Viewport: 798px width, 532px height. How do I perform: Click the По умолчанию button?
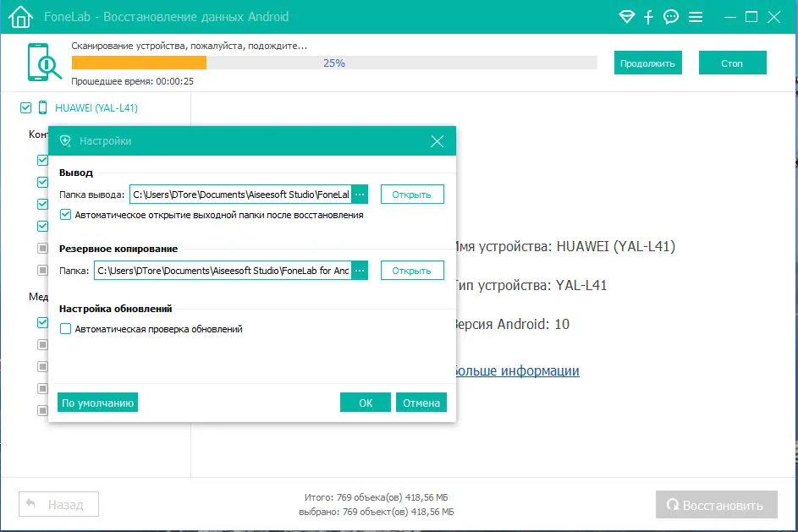[x=97, y=403]
